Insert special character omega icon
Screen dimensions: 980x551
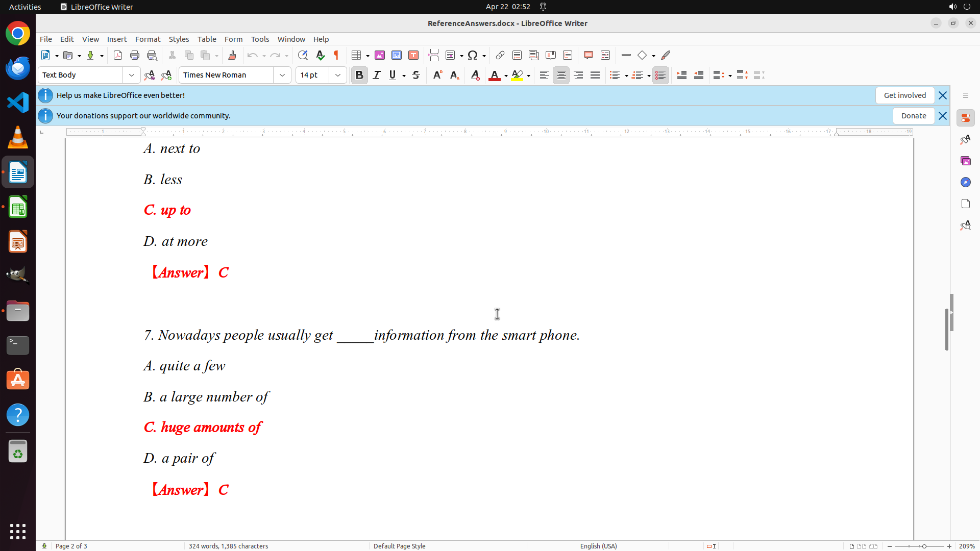[x=473, y=55]
